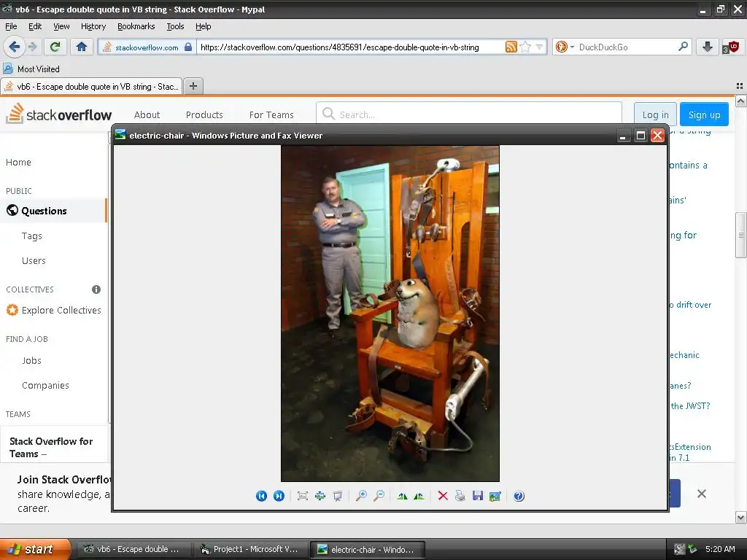Zoom in on the electric-chair image
Screen dimensions: 747x560
coord(362,496)
